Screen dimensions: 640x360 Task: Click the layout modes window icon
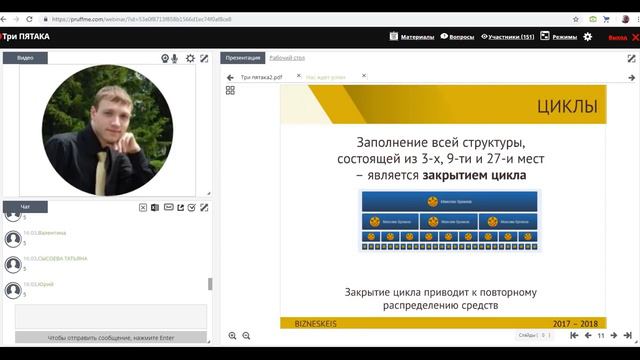coord(545,36)
